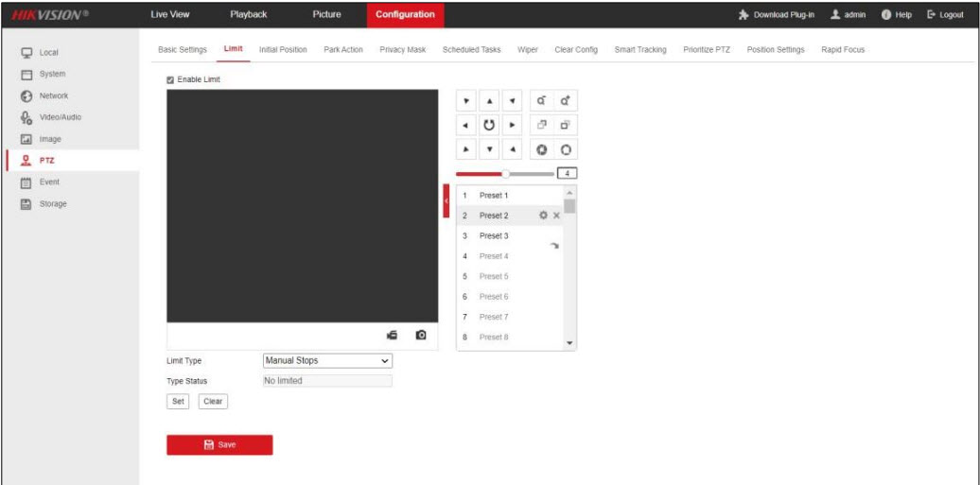This screenshot has height=485, width=980.
Task: Click the record video icon below preview
Action: click(392, 336)
